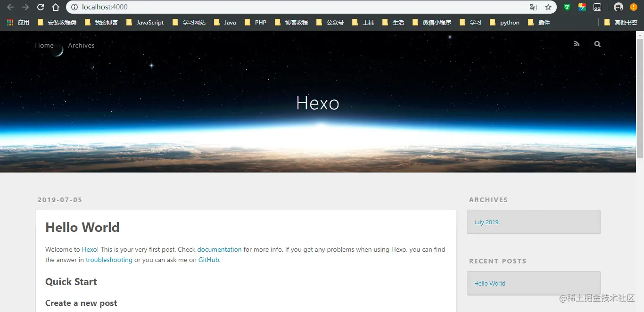Reload the page with refresh icon
Screen dimensions: 644x312
coord(41,7)
